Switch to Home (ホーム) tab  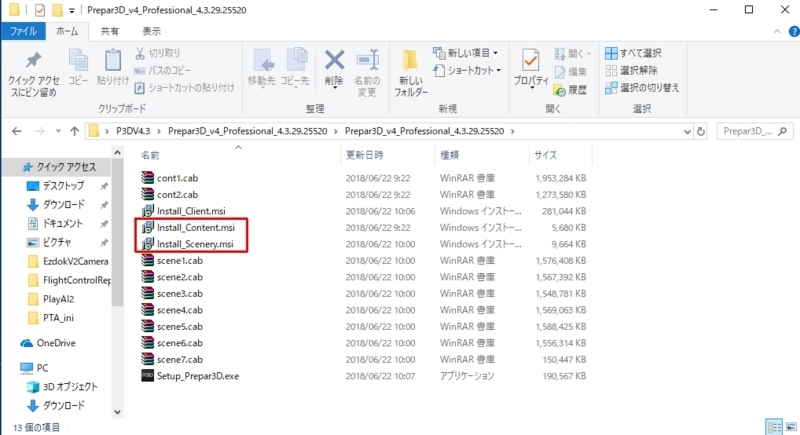click(67, 31)
